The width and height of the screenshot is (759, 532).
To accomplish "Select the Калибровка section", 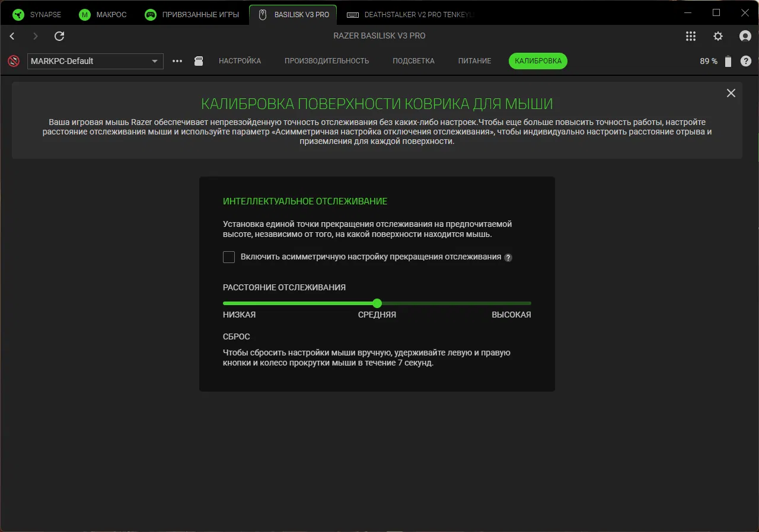I will pos(538,61).
